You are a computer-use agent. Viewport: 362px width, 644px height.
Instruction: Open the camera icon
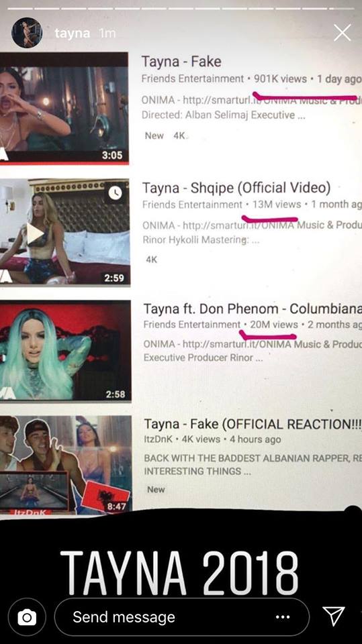coord(27,617)
